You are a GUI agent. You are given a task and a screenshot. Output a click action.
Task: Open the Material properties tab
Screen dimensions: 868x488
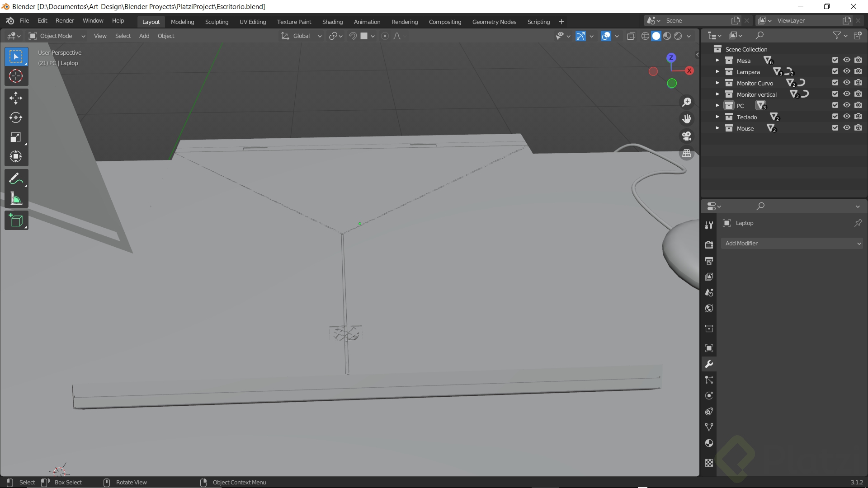(x=709, y=443)
